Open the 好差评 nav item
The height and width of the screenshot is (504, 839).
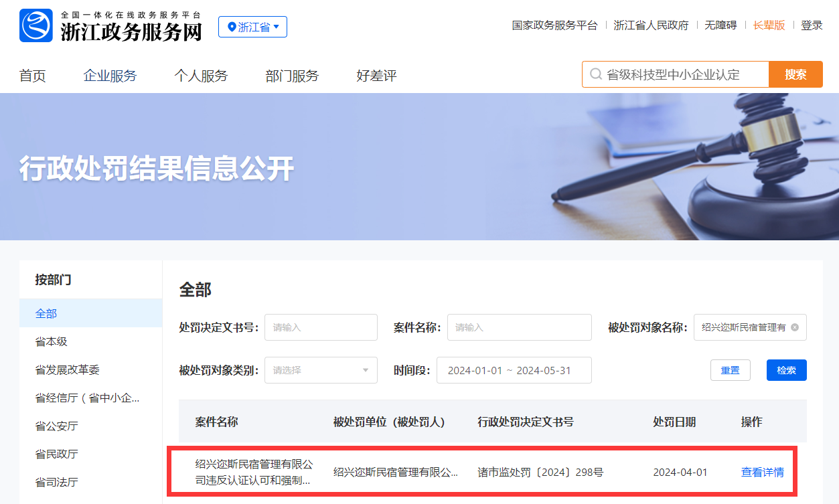click(376, 76)
